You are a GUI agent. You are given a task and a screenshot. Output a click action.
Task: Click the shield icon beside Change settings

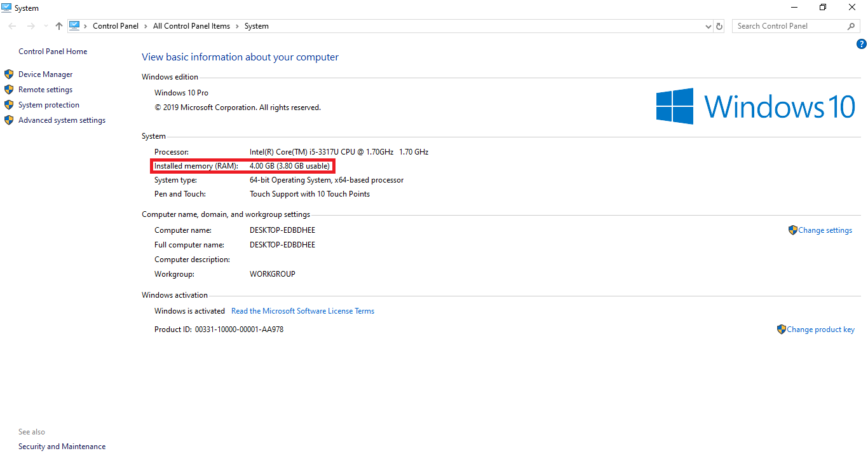tap(793, 230)
